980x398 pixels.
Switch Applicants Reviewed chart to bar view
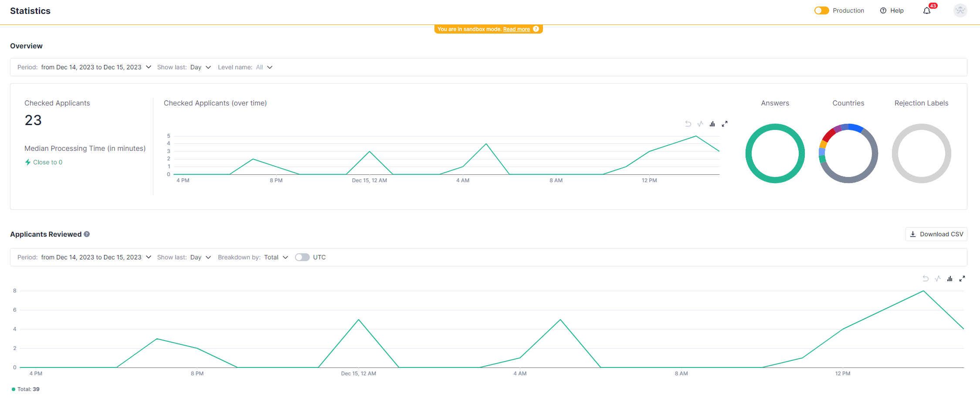coord(949,279)
